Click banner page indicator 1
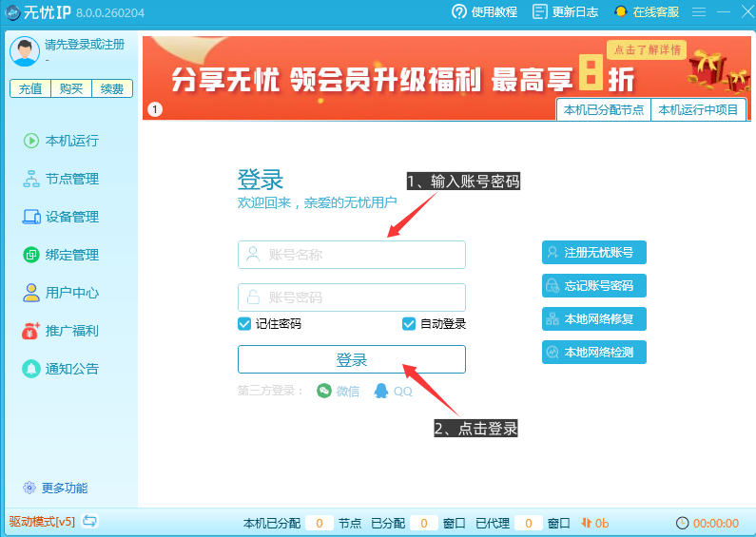This screenshot has width=756, height=537. click(x=155, y=109)
